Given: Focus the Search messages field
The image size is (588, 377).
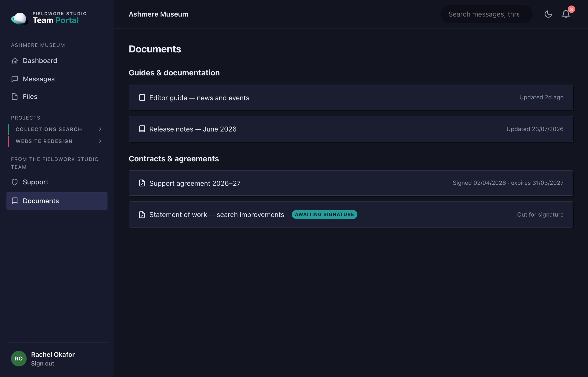Looking at the screenshot, I should coord(486,14).
